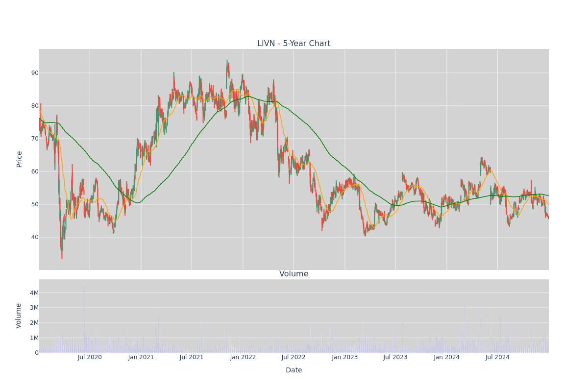Click the rotated "Price" y-axis label
Screen dimensions: 588x392
20,159
